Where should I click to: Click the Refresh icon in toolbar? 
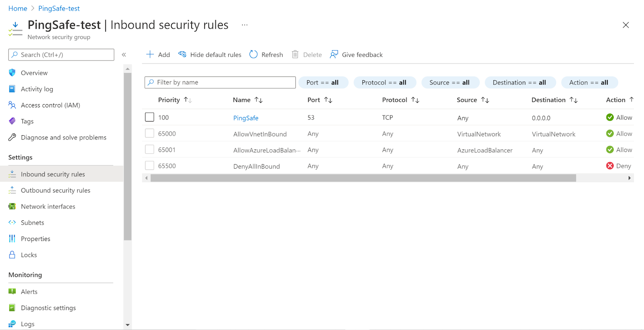tap(253, 54)
